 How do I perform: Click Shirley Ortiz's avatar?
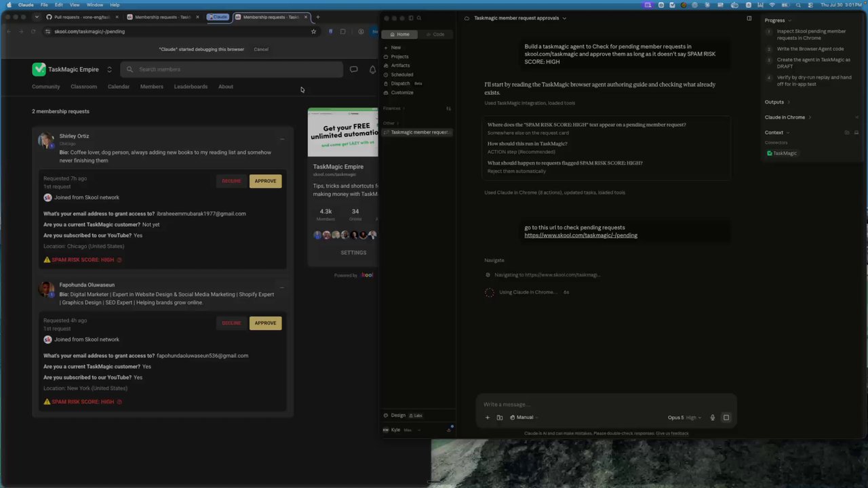pyautogui.click(x=46, y=140)
